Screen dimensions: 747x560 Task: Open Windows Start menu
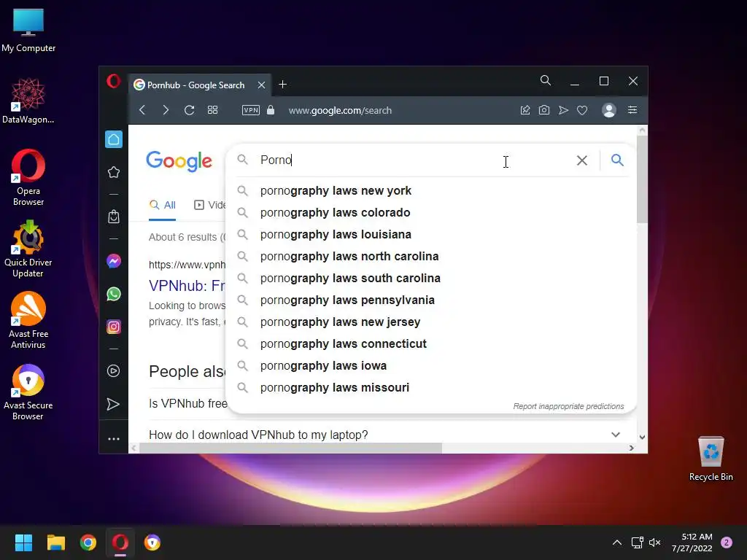click(x=23, y=542)
